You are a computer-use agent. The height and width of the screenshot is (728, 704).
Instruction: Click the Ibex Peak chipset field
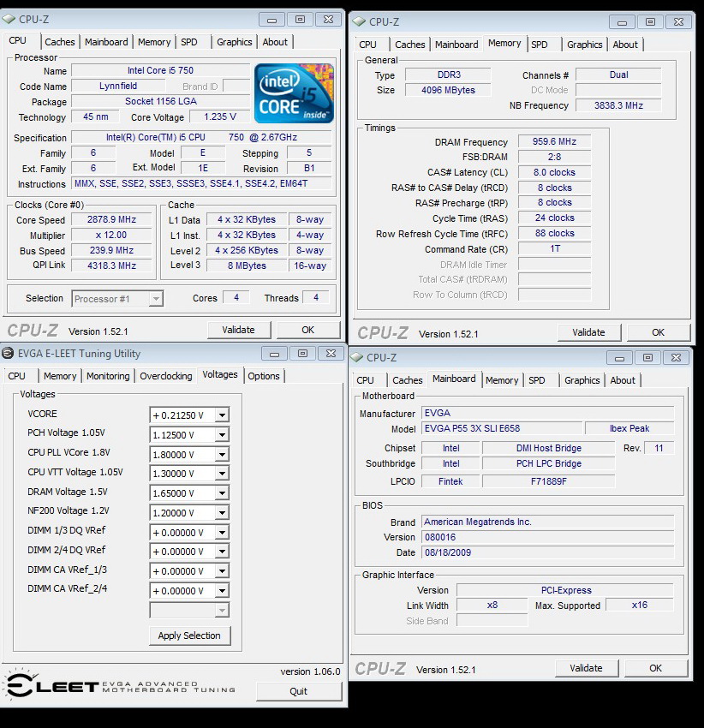[x=629, y=428]
